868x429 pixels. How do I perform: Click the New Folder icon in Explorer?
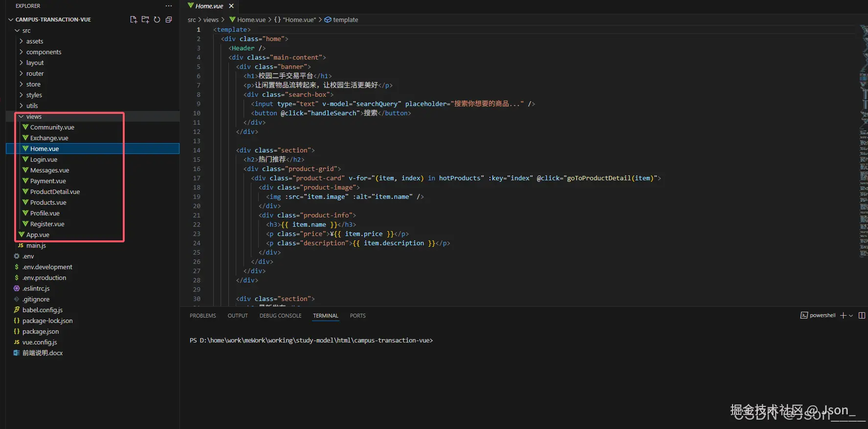(x=145, y=20)
